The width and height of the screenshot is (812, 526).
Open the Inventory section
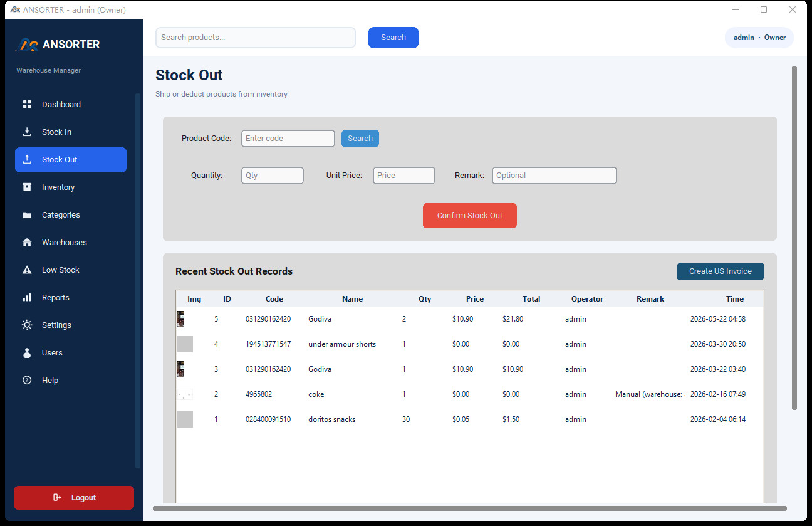(71, 187)
